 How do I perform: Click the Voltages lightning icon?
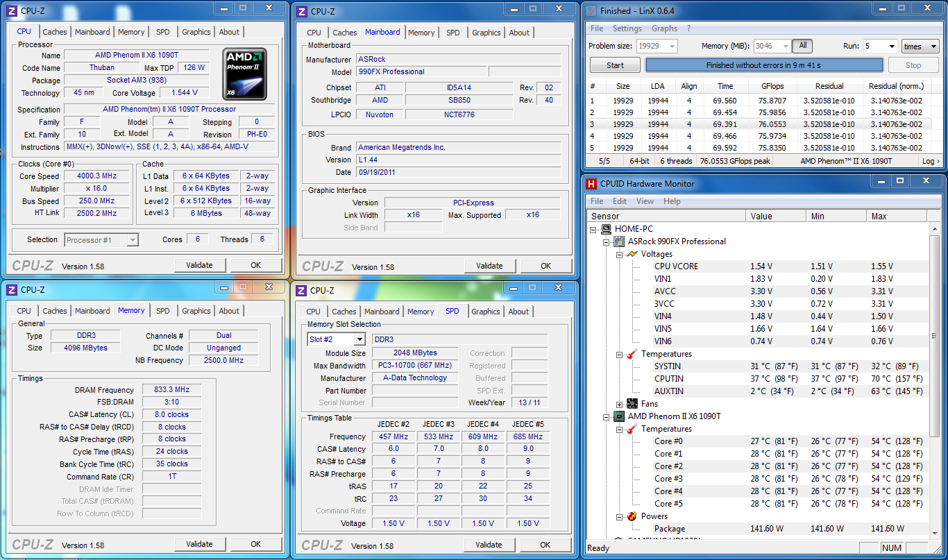(x=632, y=254)
